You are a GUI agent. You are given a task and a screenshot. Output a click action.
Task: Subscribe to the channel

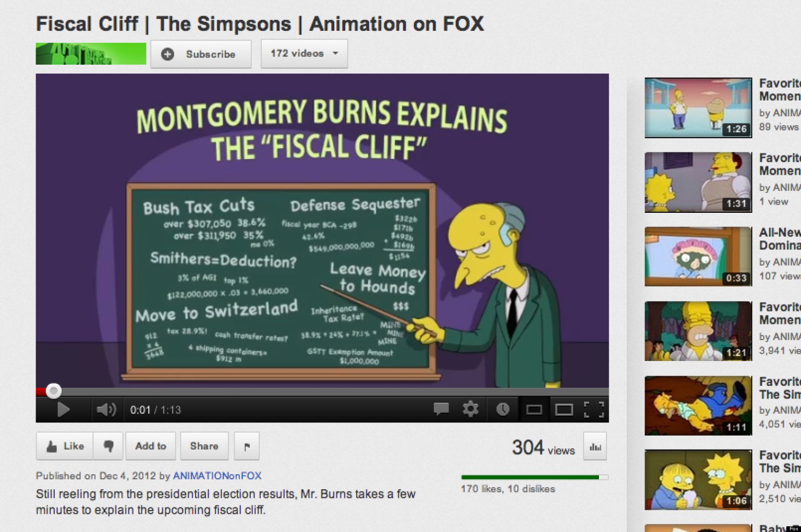pos(201,54)
